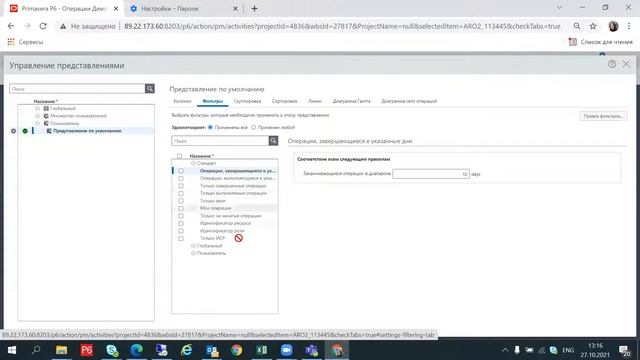
Task: Open File Explorer from the taskbar
Action: click(62, 350)
